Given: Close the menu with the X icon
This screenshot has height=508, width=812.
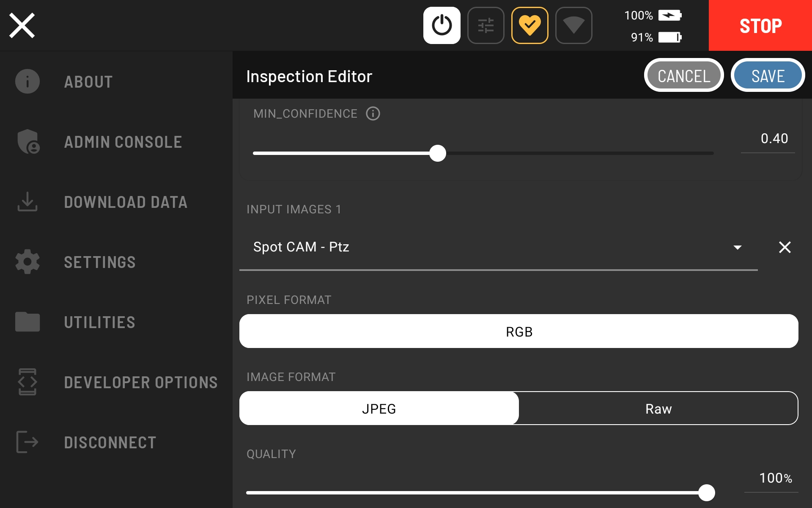Looking at the screenshot, I should pos(22,25).
